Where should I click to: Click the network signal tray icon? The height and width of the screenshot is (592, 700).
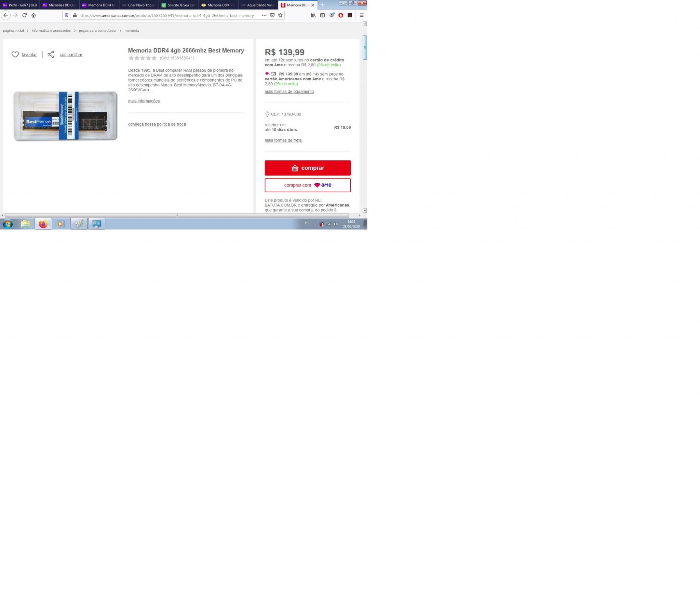(329, 224)
